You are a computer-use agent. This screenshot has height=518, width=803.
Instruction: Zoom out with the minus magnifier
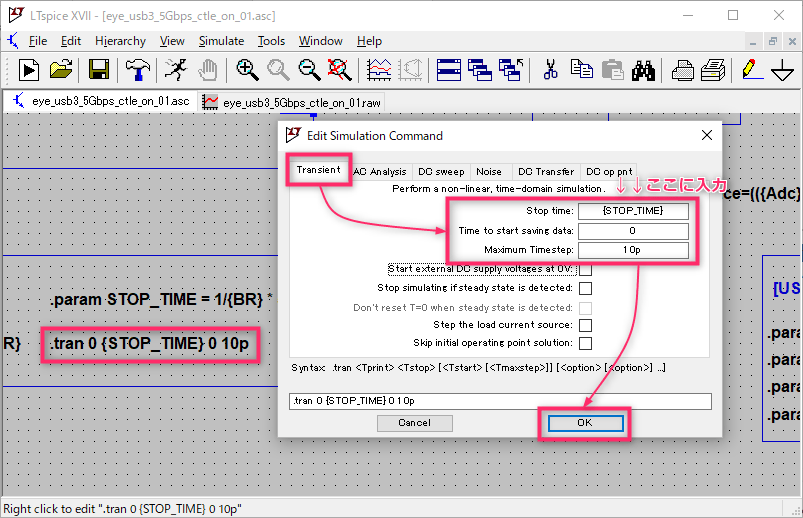pyautogui.click(x=309, y=70)
